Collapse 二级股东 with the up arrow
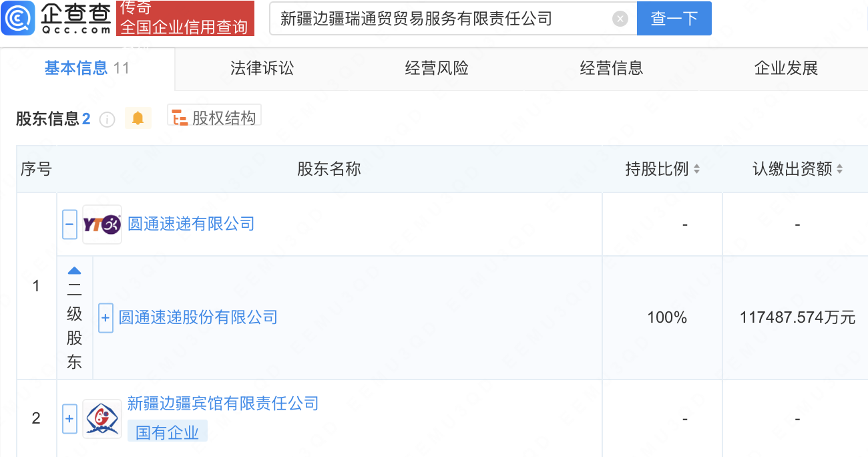The width and height of the screenshot is (868, 457). [x=74, y=271]
